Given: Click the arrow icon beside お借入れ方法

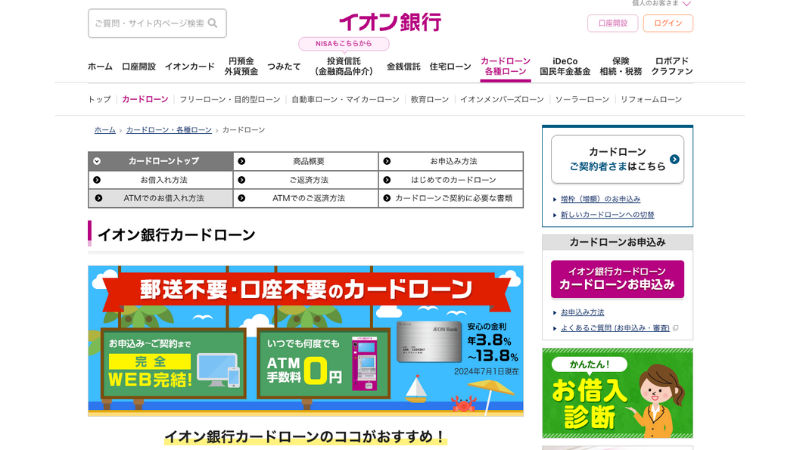Looking at the screenshot, I should point(97,180).
